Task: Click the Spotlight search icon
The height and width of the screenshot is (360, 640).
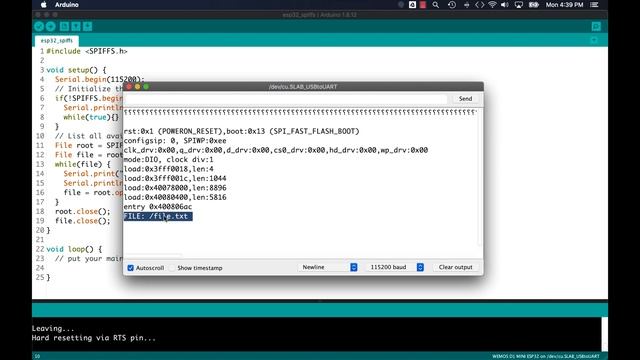Action: click(436, 5)
